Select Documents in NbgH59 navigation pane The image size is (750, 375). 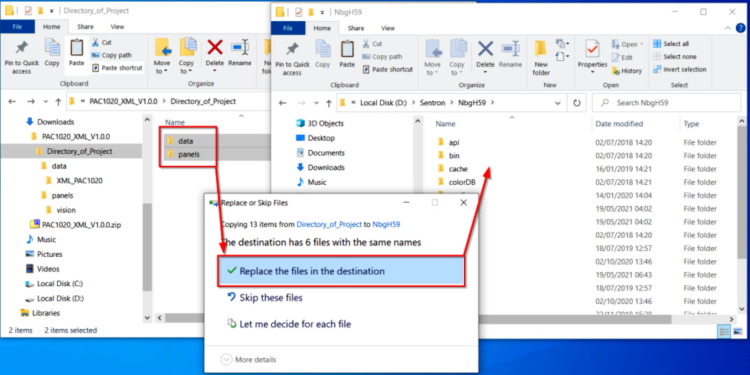tap(320, 153)
